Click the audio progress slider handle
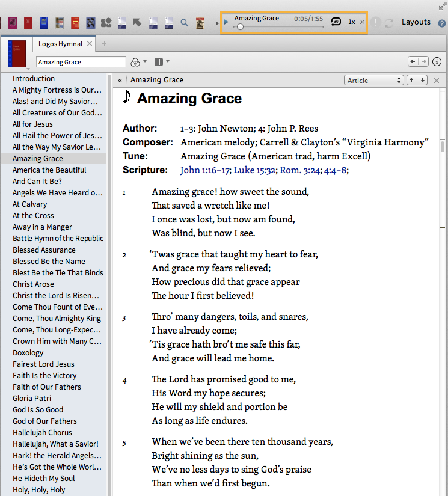This screenshot has height=496, width=448. 240,27
